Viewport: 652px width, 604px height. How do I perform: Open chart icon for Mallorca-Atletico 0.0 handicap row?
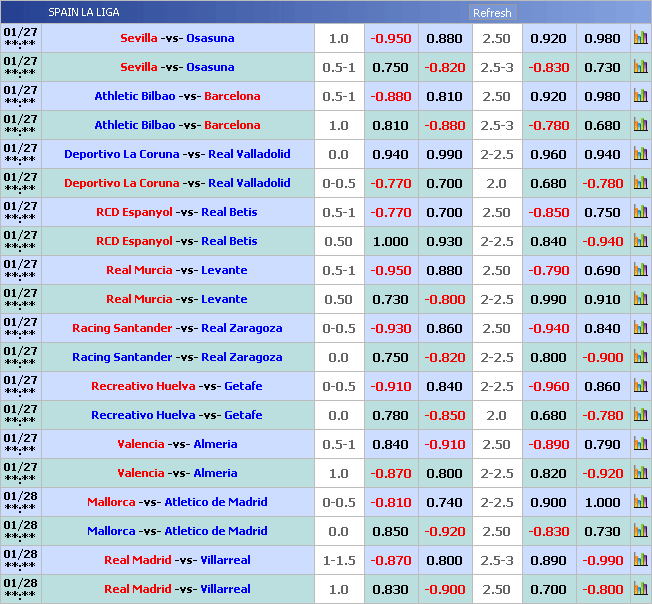[640, 531]
